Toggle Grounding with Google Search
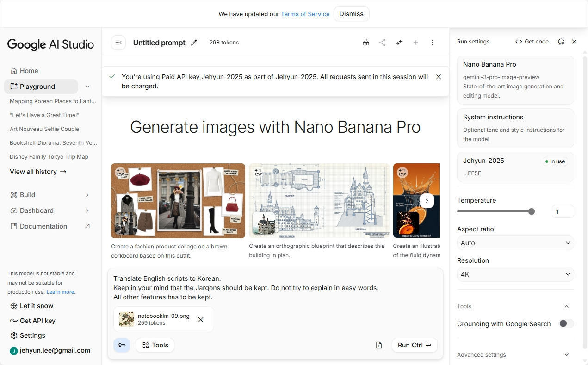This screenshot has width=588, height=365. 566,324
